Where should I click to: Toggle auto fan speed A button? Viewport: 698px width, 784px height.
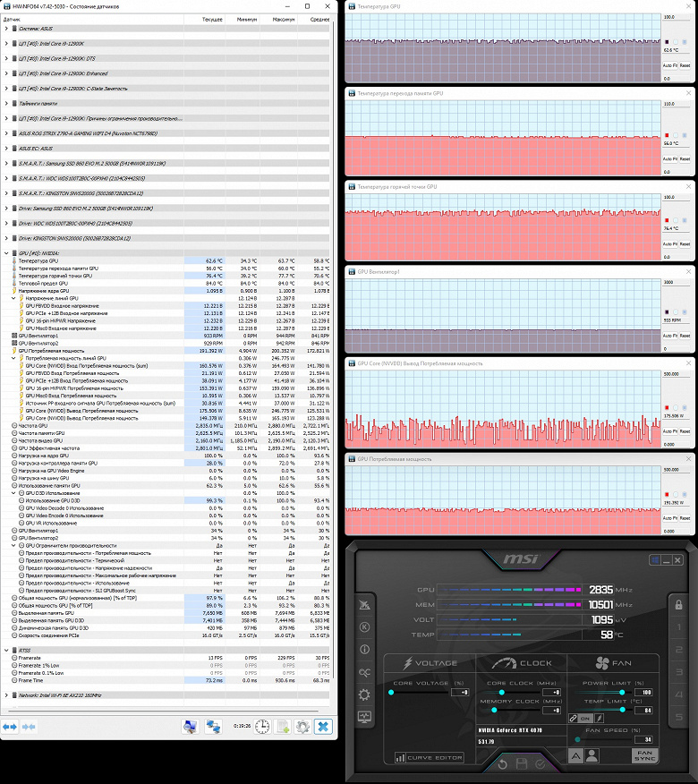click(575, 755)
